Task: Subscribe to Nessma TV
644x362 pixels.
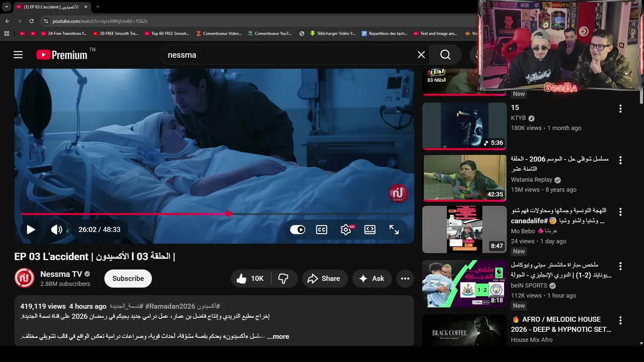Action: 128,279
